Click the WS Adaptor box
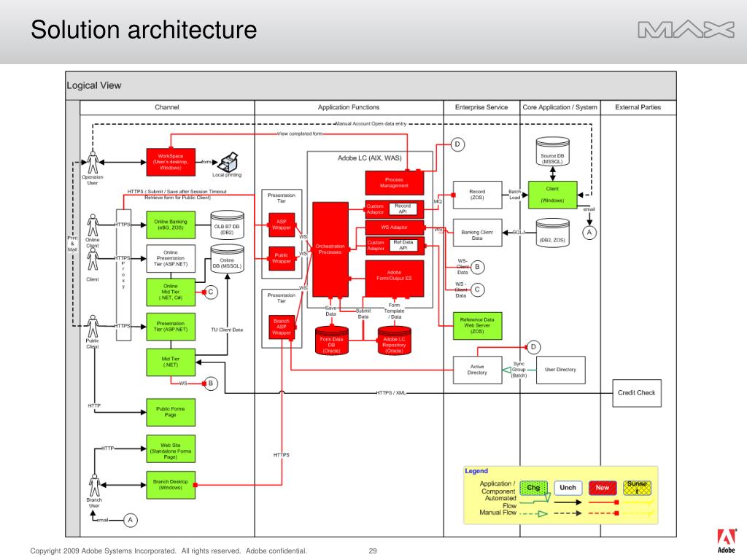This screenshot has width=747, height=560. coord(395,227)
